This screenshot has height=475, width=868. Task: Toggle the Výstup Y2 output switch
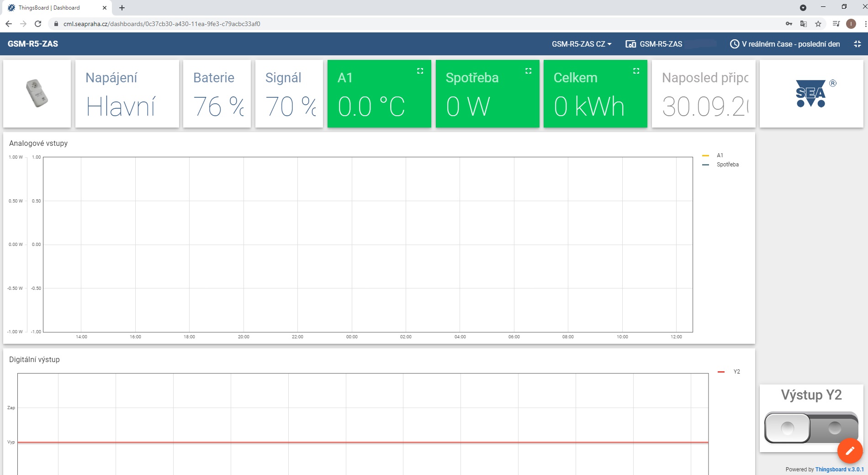pos(811,428)
